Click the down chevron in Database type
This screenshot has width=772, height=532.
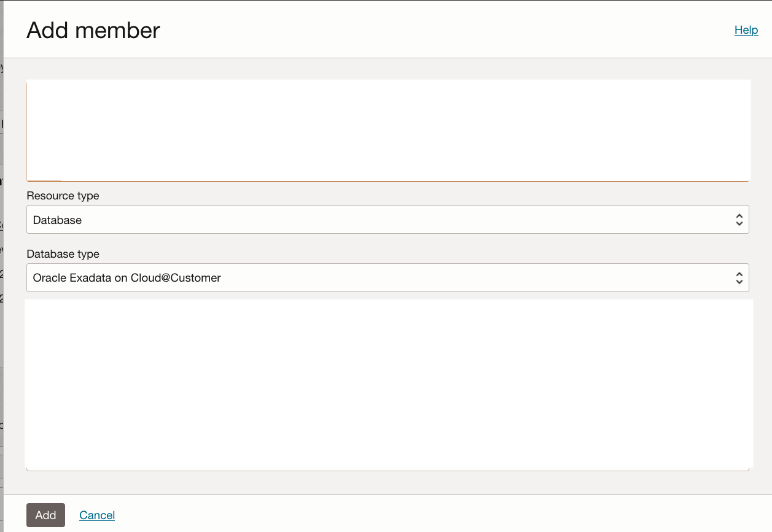click(x=739, y=282)
